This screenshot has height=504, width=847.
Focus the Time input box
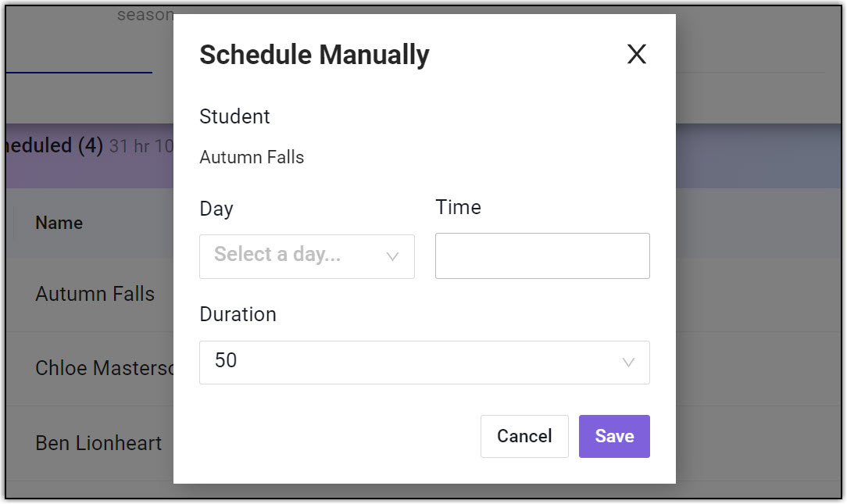542,256
